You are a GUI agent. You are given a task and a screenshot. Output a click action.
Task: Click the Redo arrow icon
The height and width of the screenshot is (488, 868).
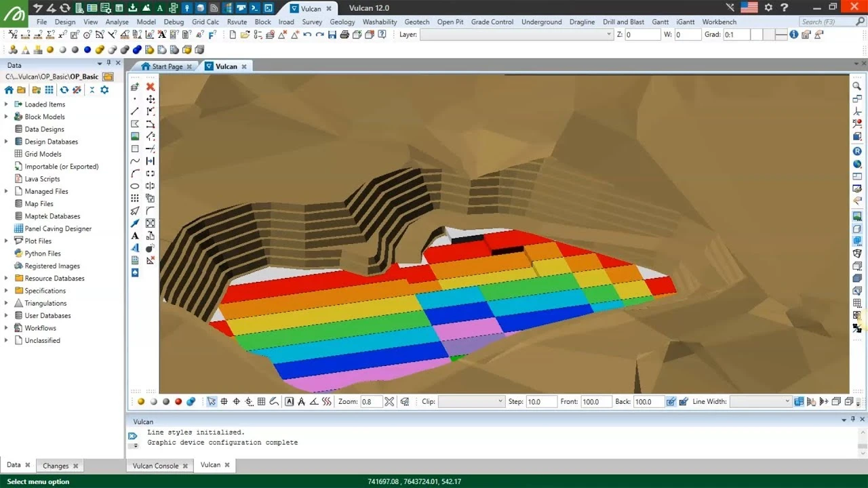point(319,35)
